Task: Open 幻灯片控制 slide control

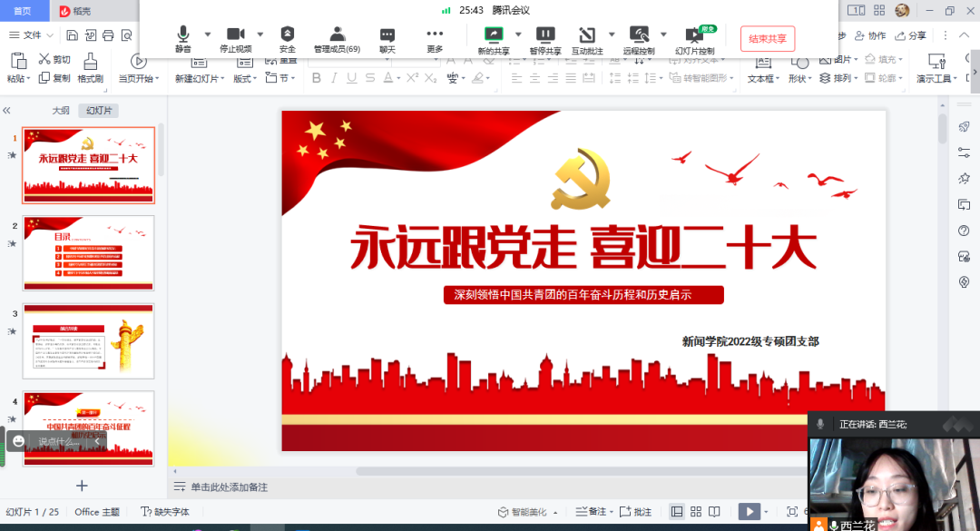Action: (694, 40)
